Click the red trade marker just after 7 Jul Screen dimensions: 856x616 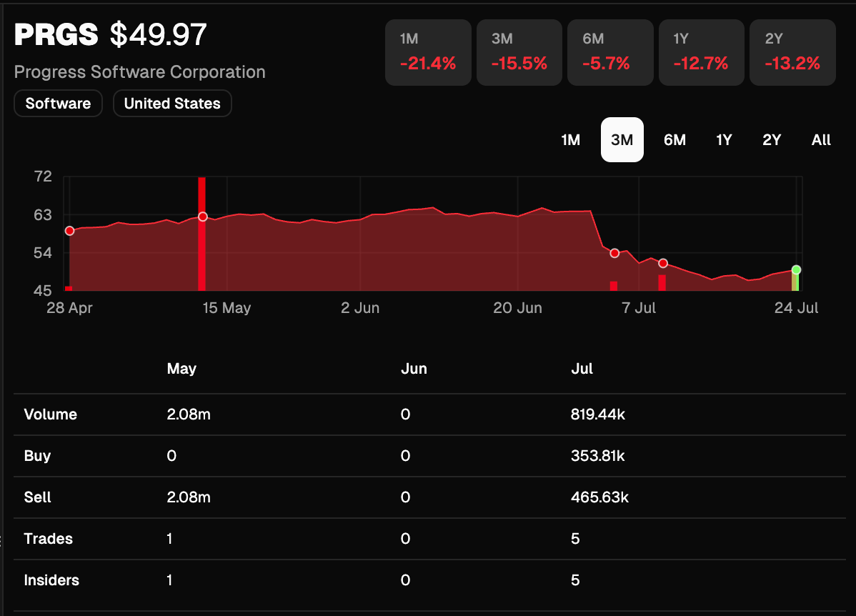click(663, 263)
